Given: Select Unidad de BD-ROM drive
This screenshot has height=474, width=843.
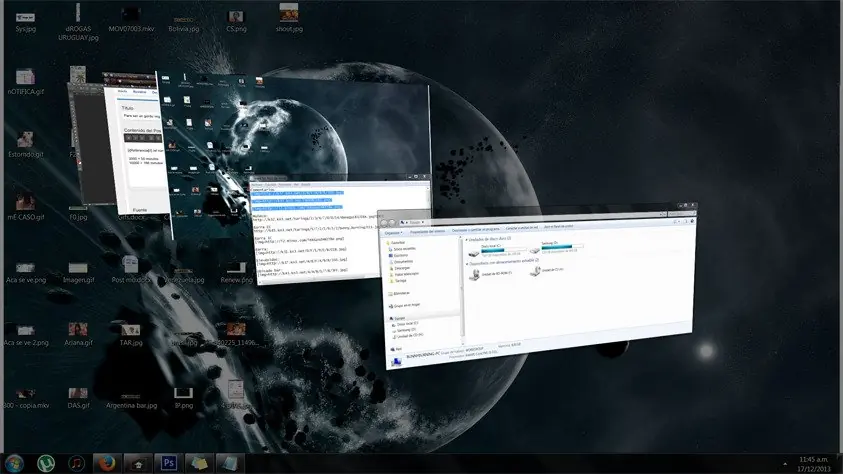Looking at the screenshot, I should point(490,274).
